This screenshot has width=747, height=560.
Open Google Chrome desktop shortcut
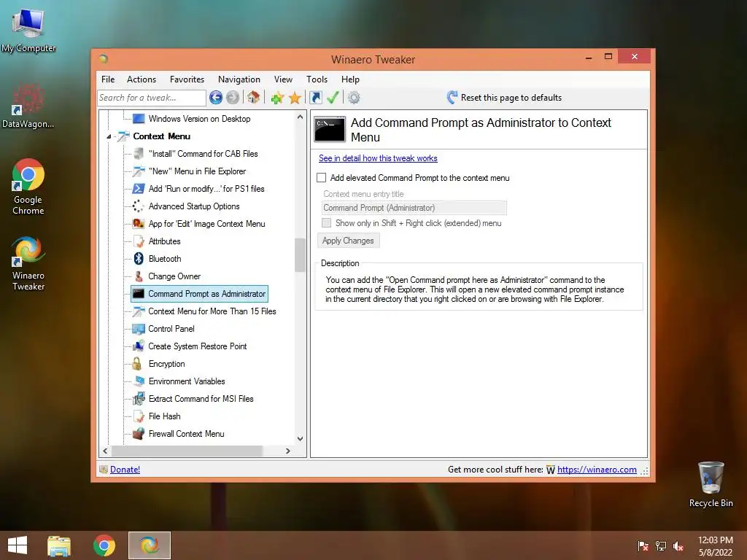28,187
